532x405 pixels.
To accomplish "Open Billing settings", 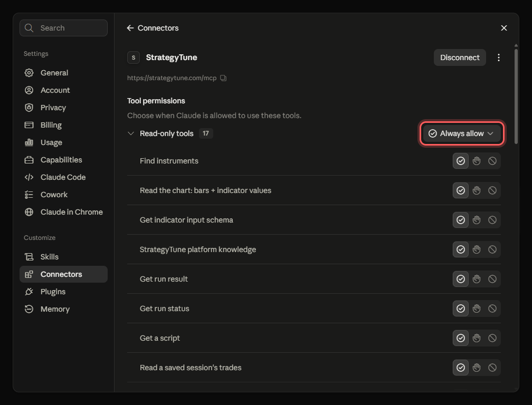I will (x=63, y=125).
